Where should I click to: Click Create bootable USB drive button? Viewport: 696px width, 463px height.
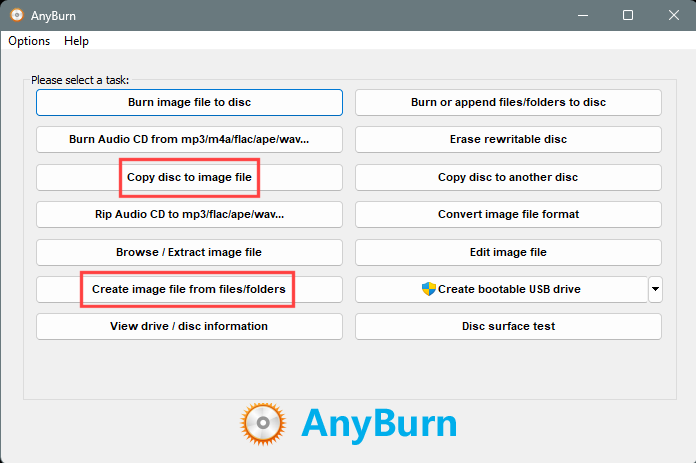point(502,289)
